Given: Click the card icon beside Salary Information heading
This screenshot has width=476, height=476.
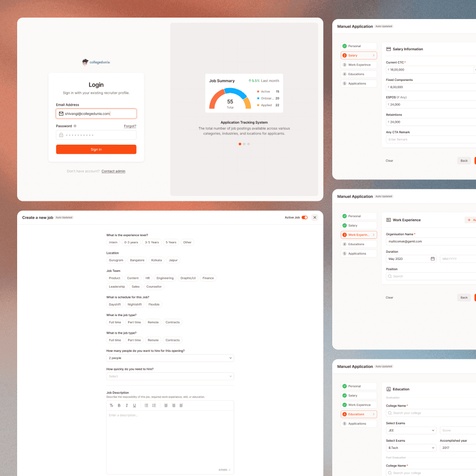Looking at the screenshot, I should click(x=388, y=49).
